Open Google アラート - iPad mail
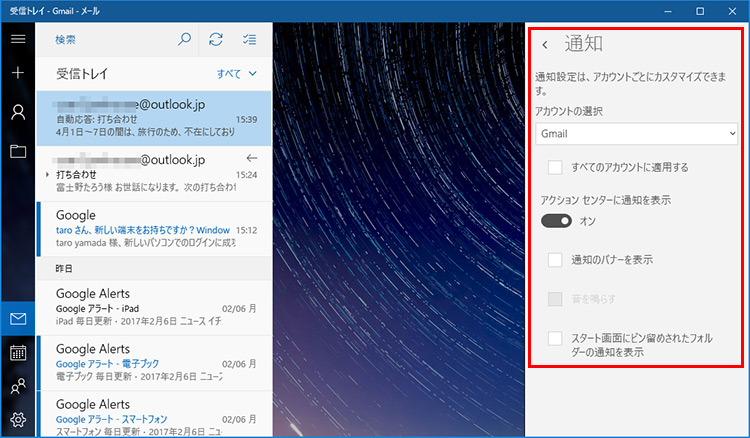 (154, 307)
